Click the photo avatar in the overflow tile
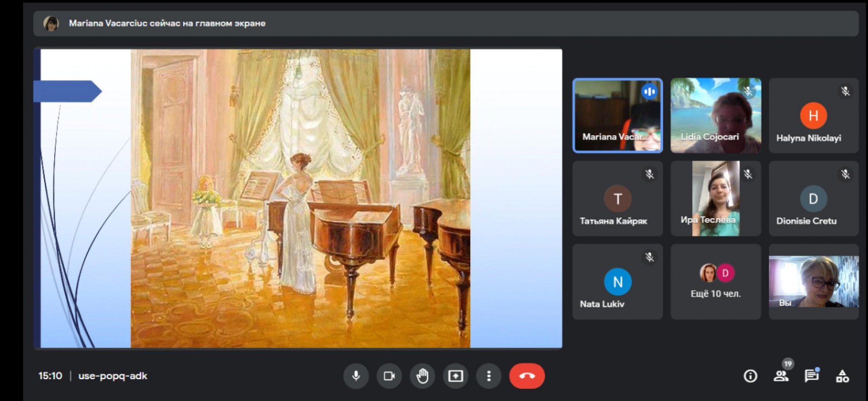Viewport: 868px width, 401px height. click(708, 273)
